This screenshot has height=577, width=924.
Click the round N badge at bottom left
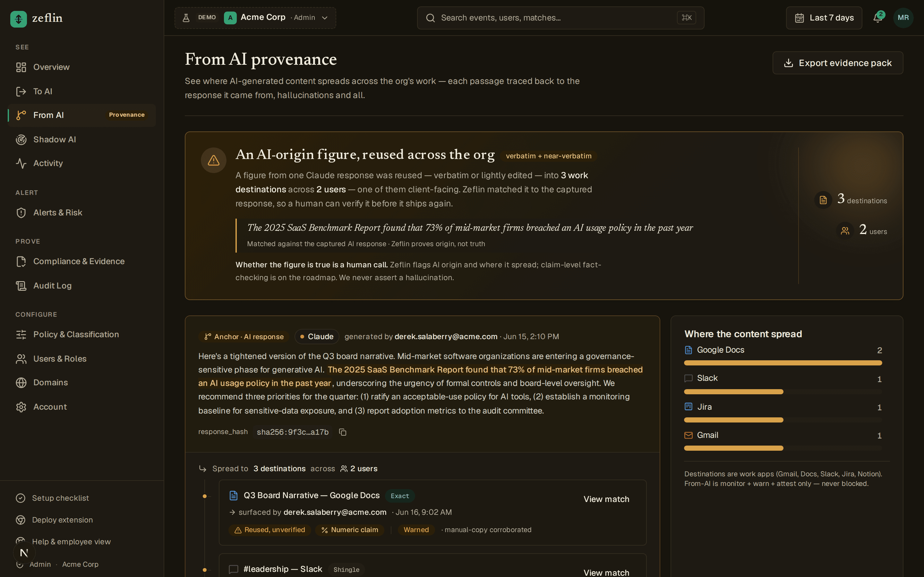[24, 552]
